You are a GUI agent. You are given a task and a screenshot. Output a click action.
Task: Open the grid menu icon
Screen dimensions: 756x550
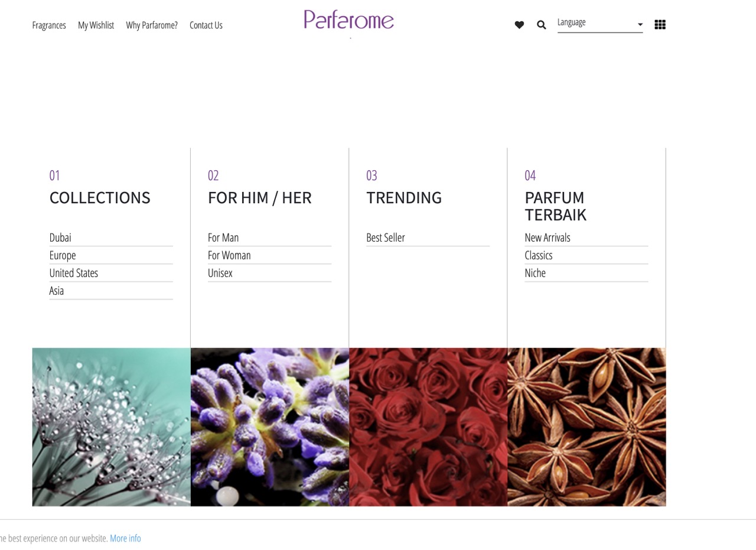click(x=660, y=25)
